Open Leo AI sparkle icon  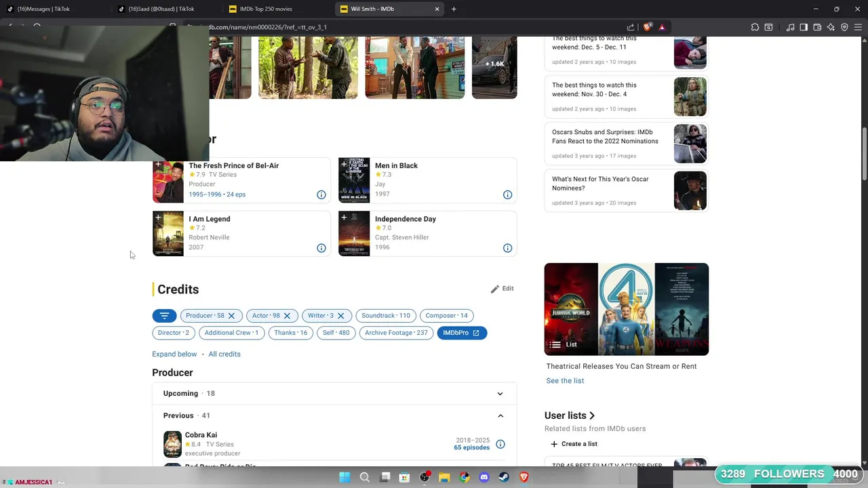point(831,27)
